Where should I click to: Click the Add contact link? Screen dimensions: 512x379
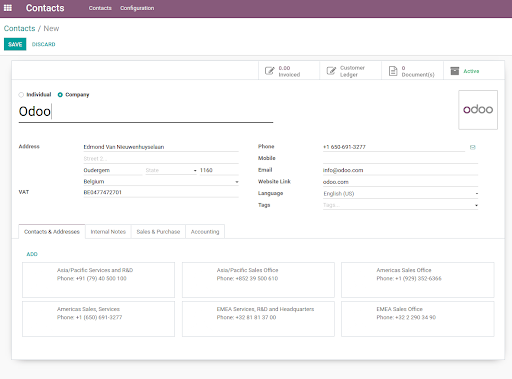pyautogui.click(x=32, y=254)
